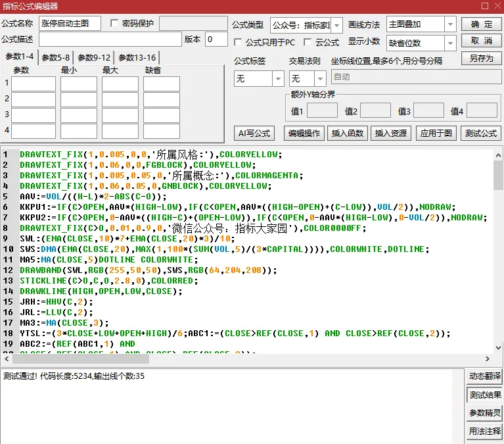504x444 pixels.
Task: Open the 显示小数 缺省位数 dropdown
Action: click(x=450, y=43)
